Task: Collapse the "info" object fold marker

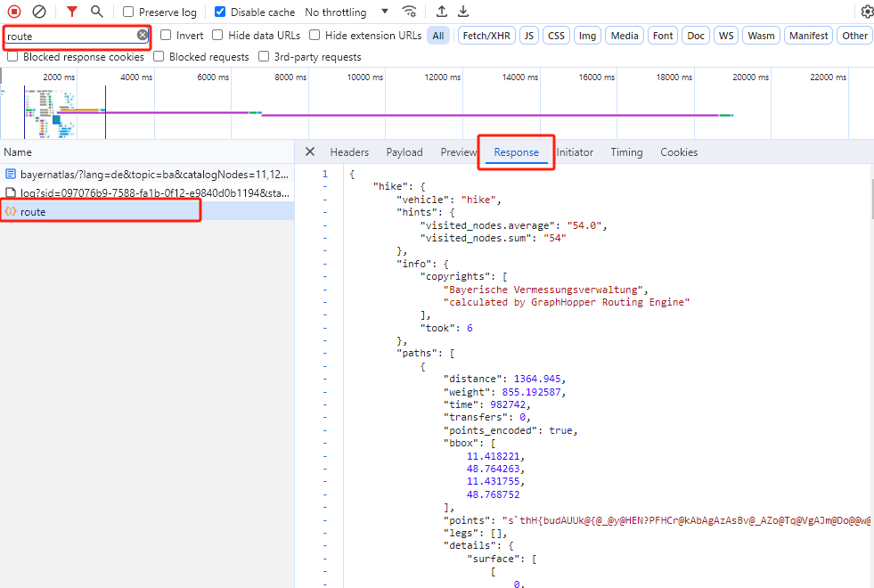Action: click(x=325, y=264)
